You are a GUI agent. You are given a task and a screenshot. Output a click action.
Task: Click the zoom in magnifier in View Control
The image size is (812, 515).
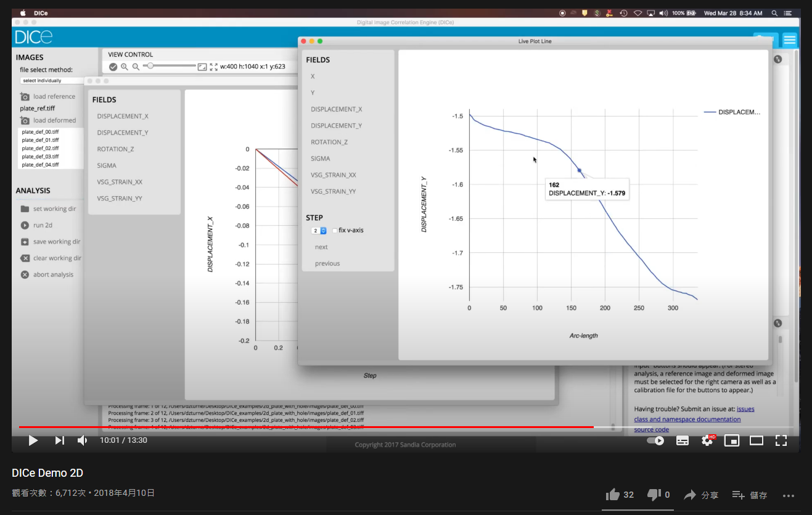pos(125,67)
